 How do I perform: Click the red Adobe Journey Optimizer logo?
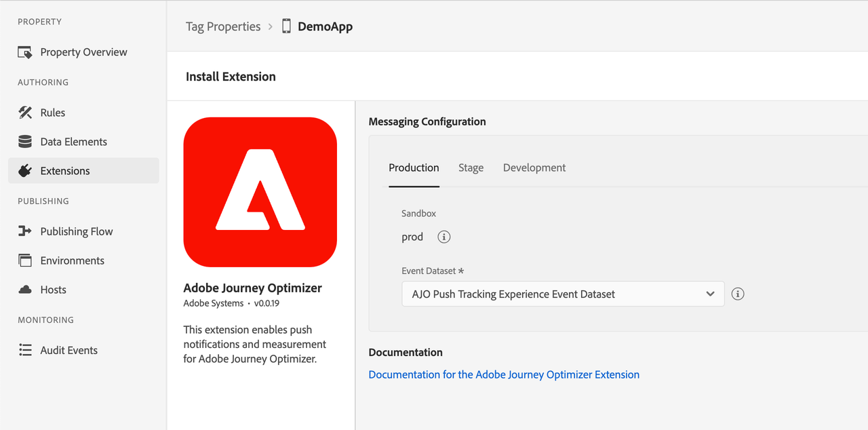(260, 192)
